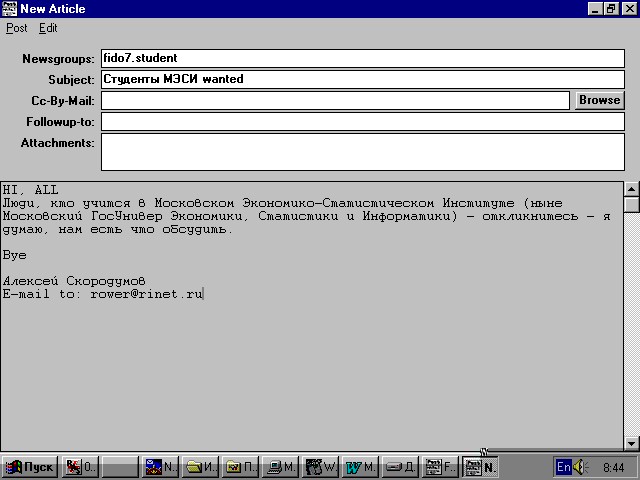The image size is (640, 480).
Task: Switch to taskbar item labeled 'O..'
Action: pyautogui.click(x=80, y=467)
